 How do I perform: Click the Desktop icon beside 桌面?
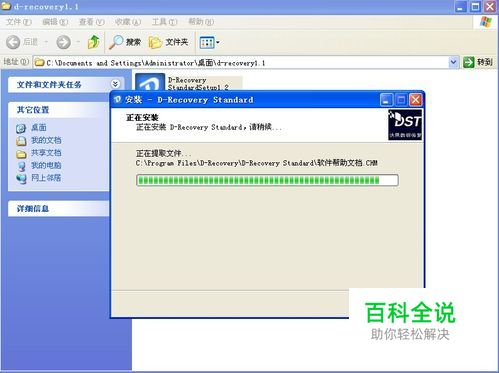coord(21,128)
